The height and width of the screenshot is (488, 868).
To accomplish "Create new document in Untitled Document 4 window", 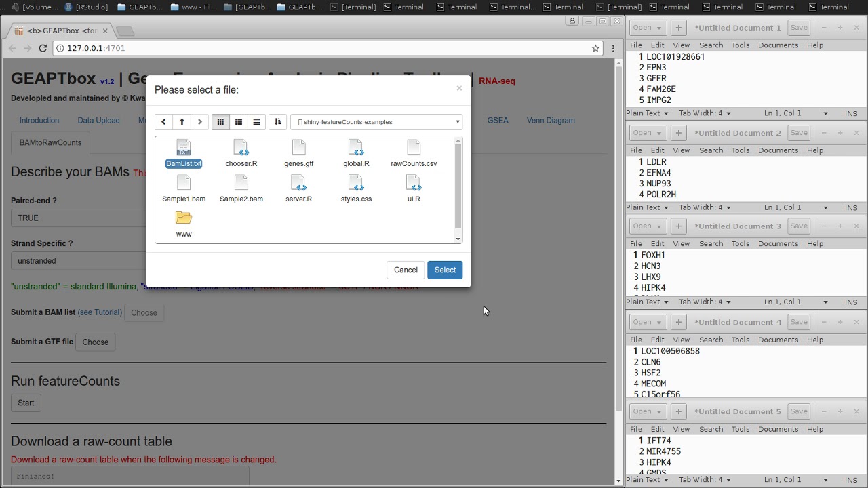I will click(678, 322).
